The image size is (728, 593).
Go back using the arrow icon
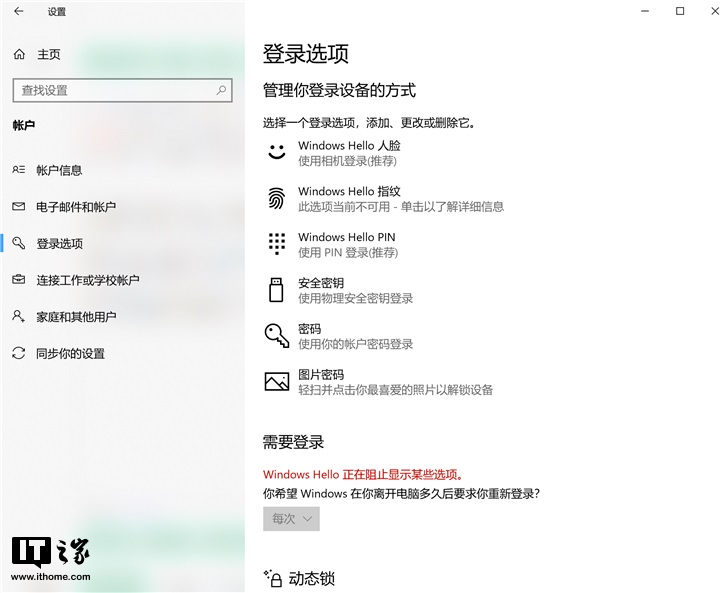coord(19,11)
